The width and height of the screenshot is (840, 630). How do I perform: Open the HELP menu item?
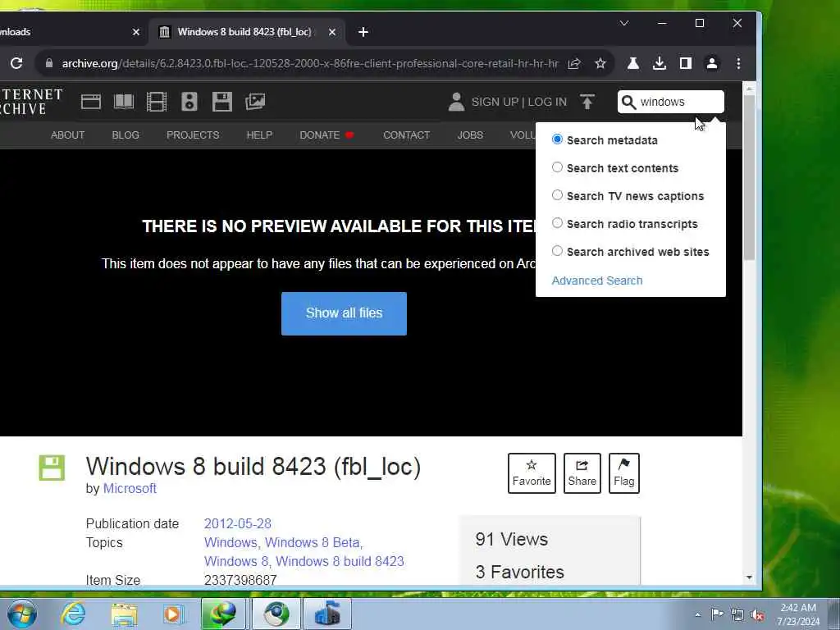(259, 135)
